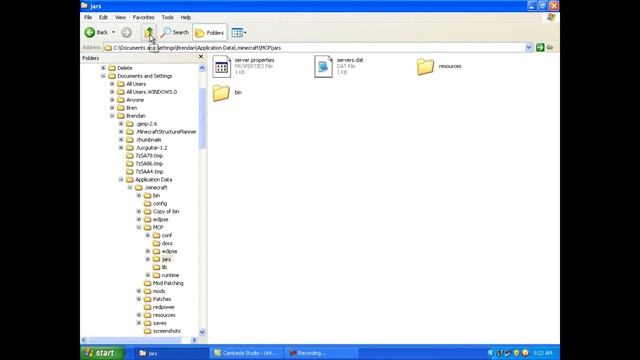The height and width of the screenshot is (360, 640).
Task: Select the mods folder icon in tree
Action: pyautogui.click(x=148, y=291)
